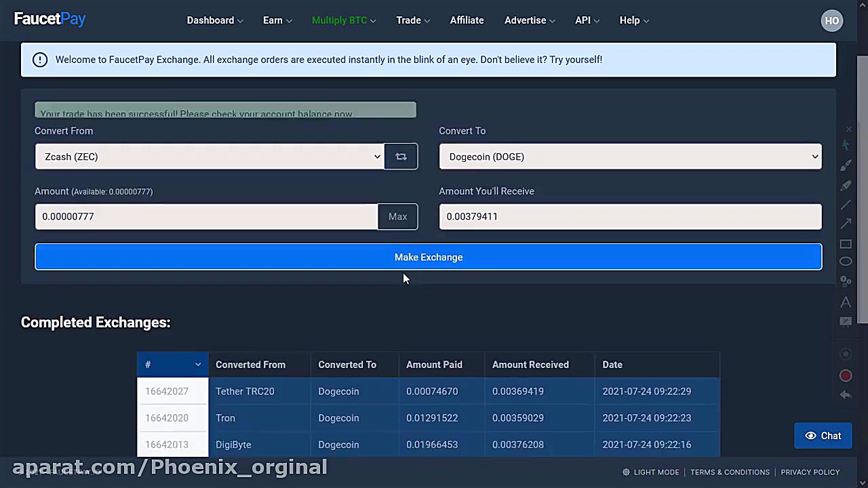Open the Trade menu
Screen dimensions: 868x488
click(413, 20)
